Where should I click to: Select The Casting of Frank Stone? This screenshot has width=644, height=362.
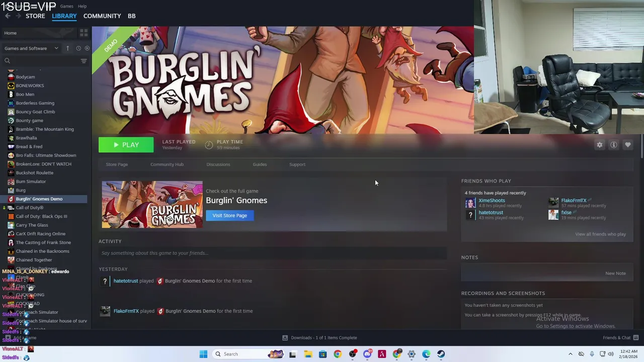click(44, 242)
